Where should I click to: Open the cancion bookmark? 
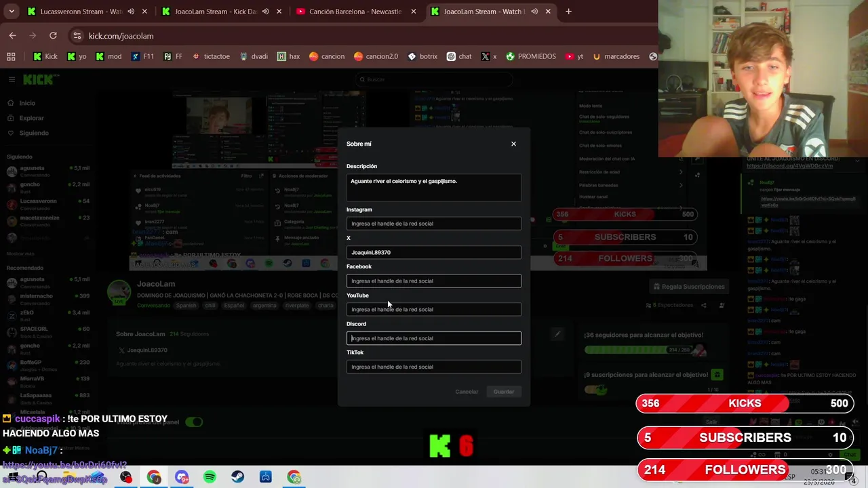point(327,57)
